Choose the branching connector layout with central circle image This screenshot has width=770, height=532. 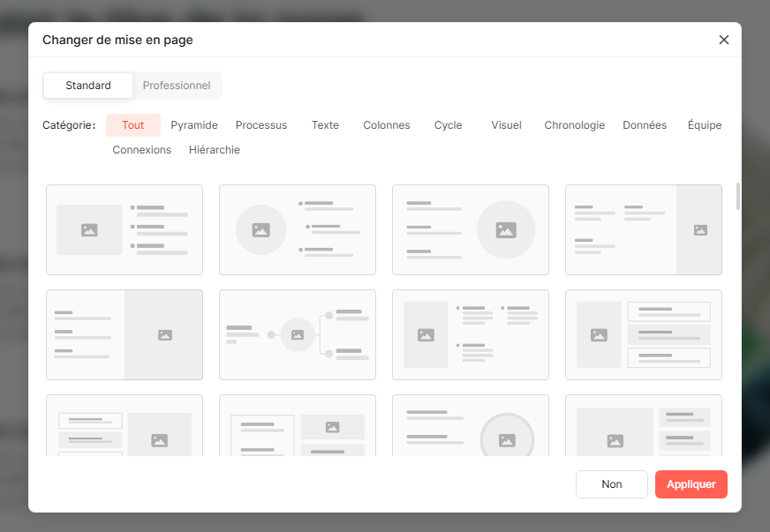(298, 334)
